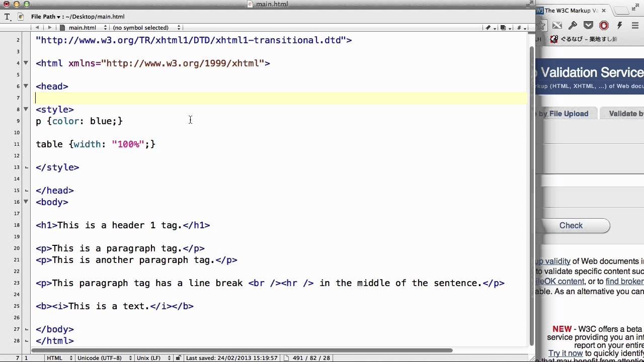Click the lightning bolt extension icon

(619, 25)
